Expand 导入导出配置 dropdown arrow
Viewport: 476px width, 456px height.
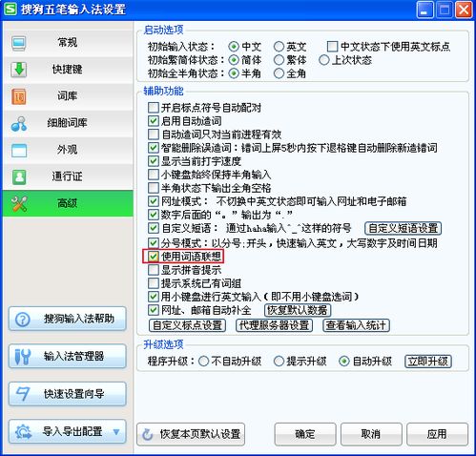[x=116, y=432]
